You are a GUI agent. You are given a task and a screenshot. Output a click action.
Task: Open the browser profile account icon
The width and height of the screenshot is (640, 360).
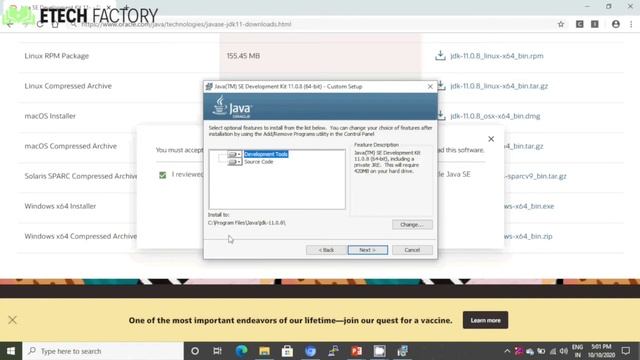pos(616,24)
